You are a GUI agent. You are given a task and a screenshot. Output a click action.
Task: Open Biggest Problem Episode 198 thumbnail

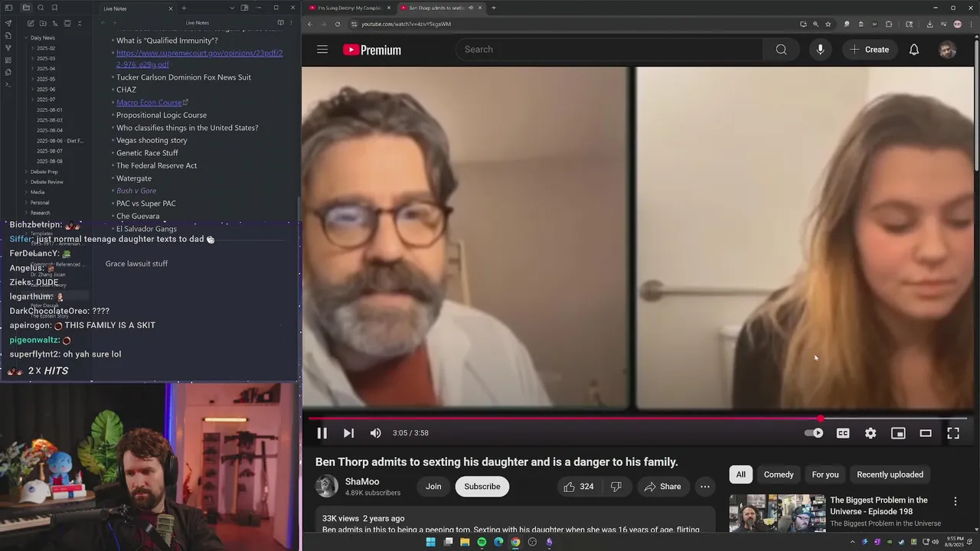click(776, 514)
